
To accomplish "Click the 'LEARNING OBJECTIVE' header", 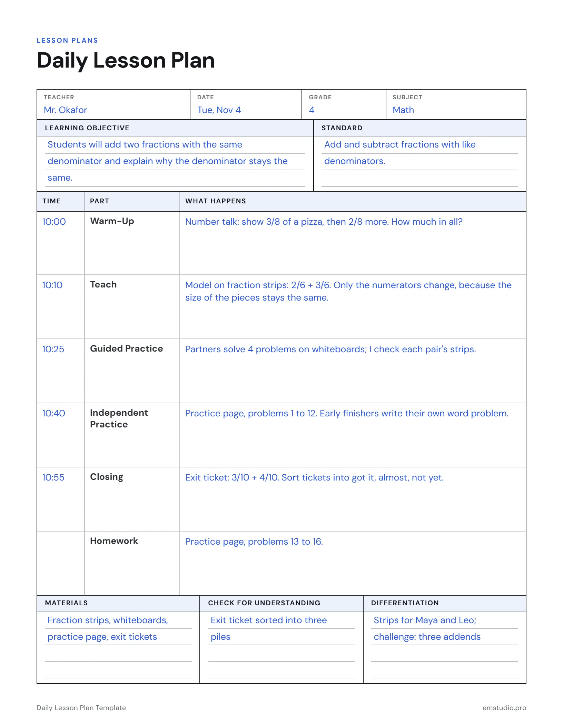I will tap(87, 128).
